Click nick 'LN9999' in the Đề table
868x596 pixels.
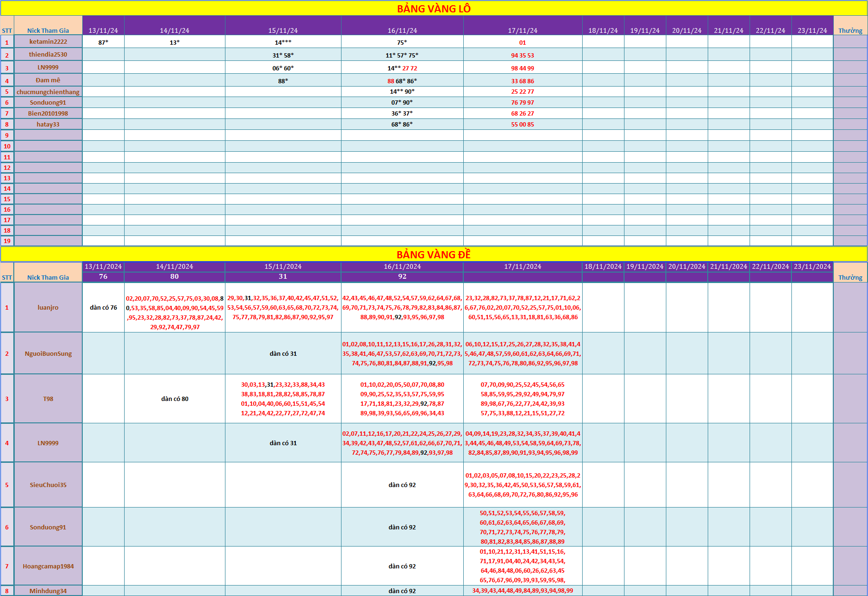[48, 443]
